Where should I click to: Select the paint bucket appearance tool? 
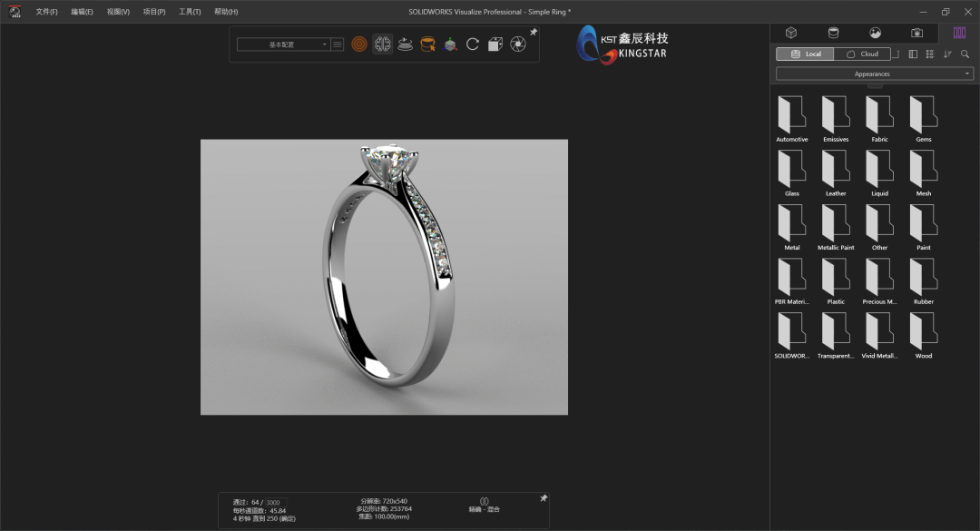coord(427,43)
